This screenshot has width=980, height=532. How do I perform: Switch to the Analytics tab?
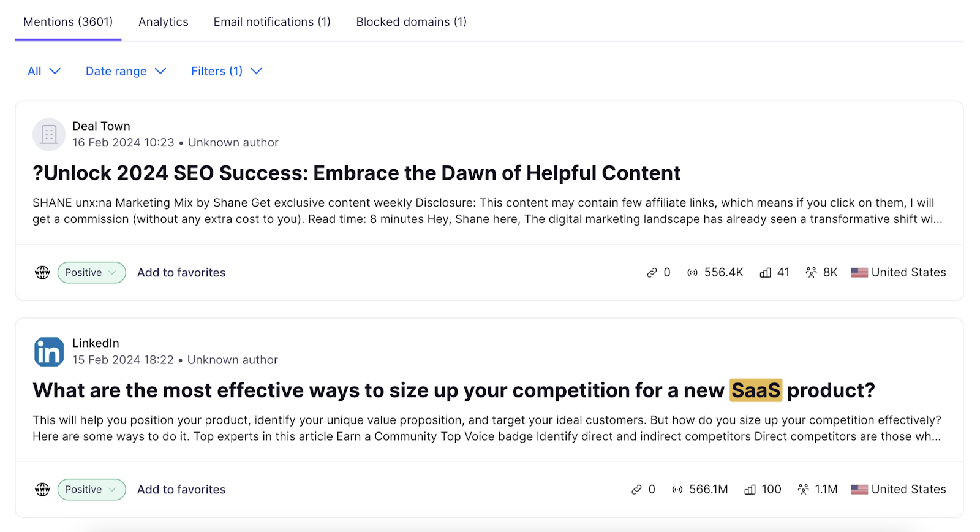coord(163,21)
